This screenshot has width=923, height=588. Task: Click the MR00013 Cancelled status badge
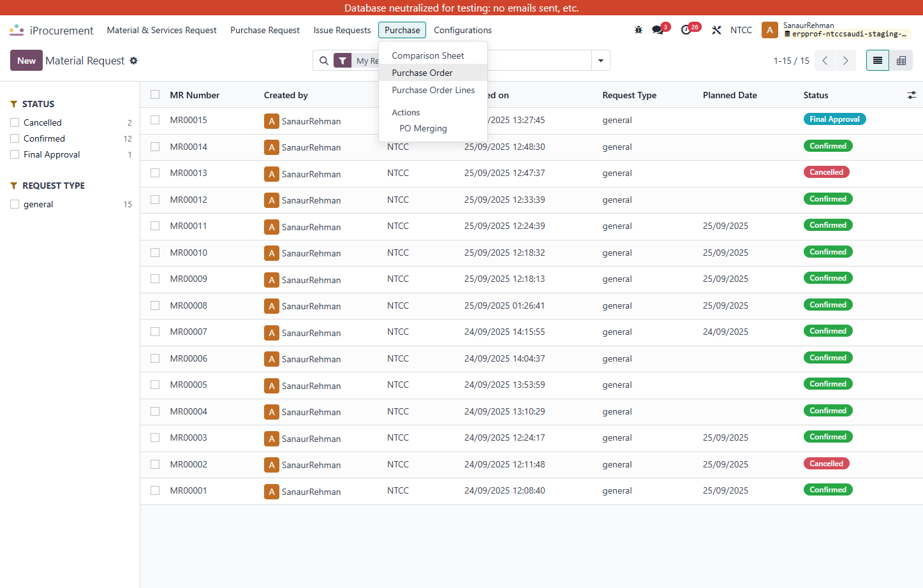pyautogui.click(x=826, y=172)
